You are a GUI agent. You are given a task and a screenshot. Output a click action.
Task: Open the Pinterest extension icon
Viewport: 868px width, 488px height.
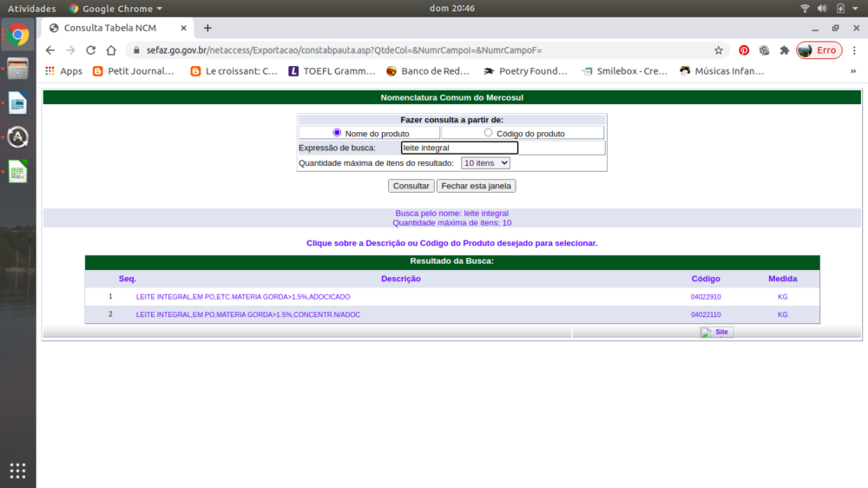[x=744, y=50]
